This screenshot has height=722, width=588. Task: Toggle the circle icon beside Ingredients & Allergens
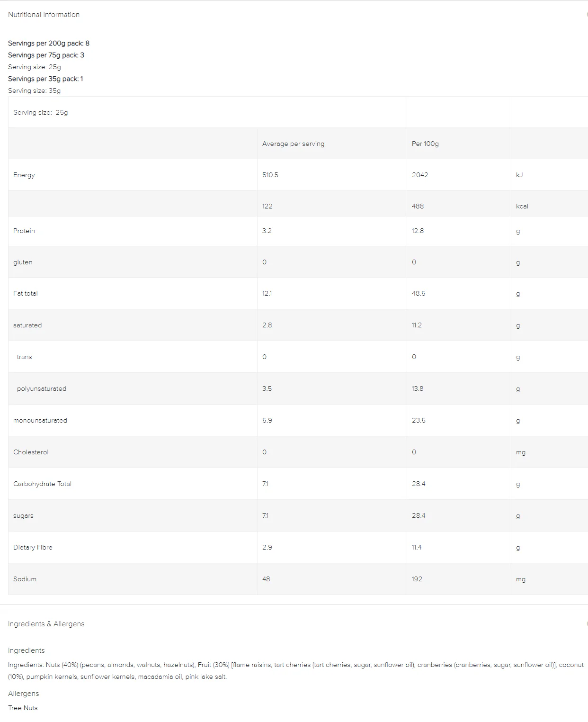coord(587,624)
